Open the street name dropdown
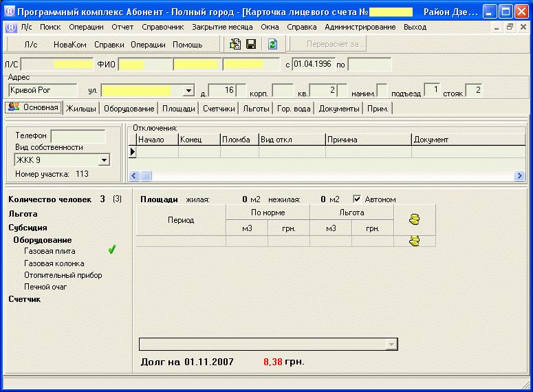This screenshot has width=533, height=392. click(188, 91)
